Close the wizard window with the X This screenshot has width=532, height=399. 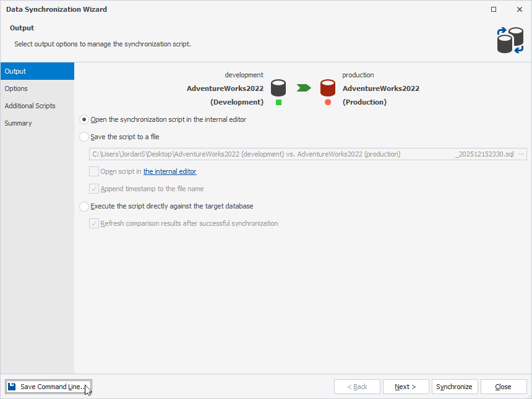tap(520, 9)
